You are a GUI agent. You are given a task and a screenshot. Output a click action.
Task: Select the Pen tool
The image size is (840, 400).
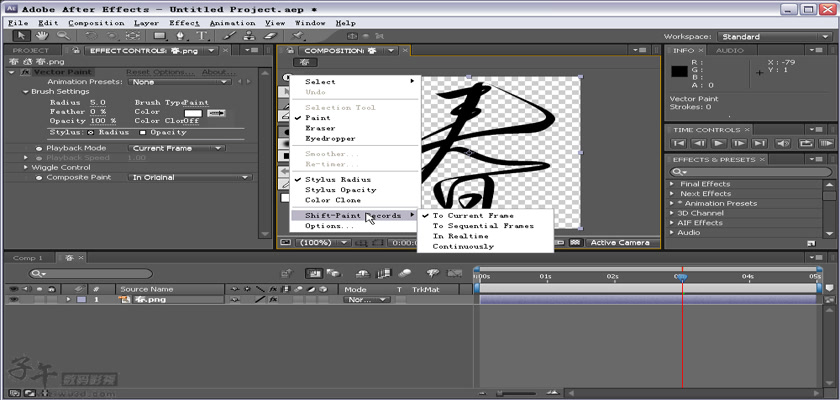coord(183,36)
